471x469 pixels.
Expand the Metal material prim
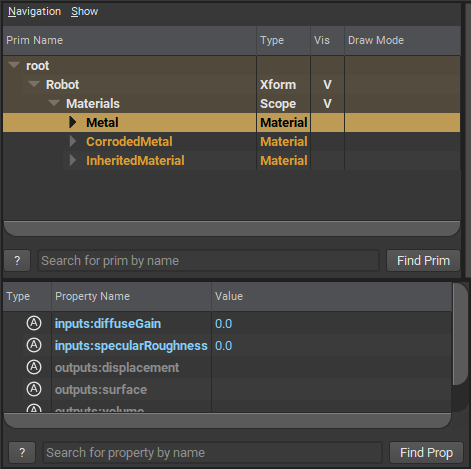click(x=73, y=122)
